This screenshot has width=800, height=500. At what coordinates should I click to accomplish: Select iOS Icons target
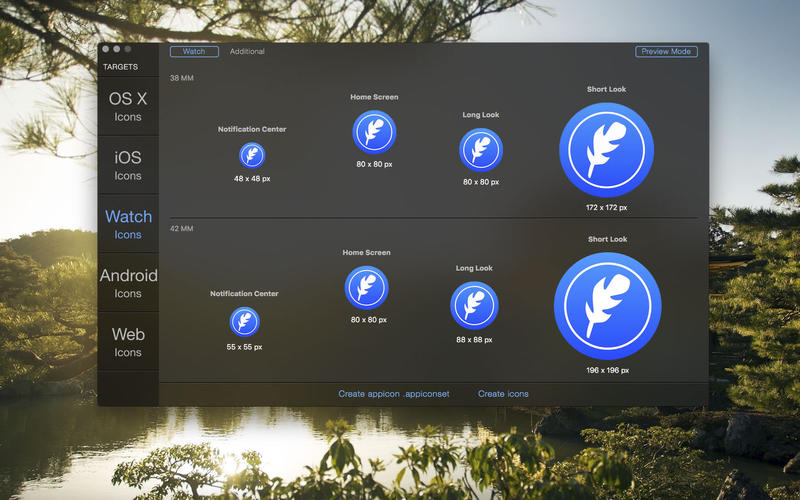pyautogui.click(x=128, y=165)
